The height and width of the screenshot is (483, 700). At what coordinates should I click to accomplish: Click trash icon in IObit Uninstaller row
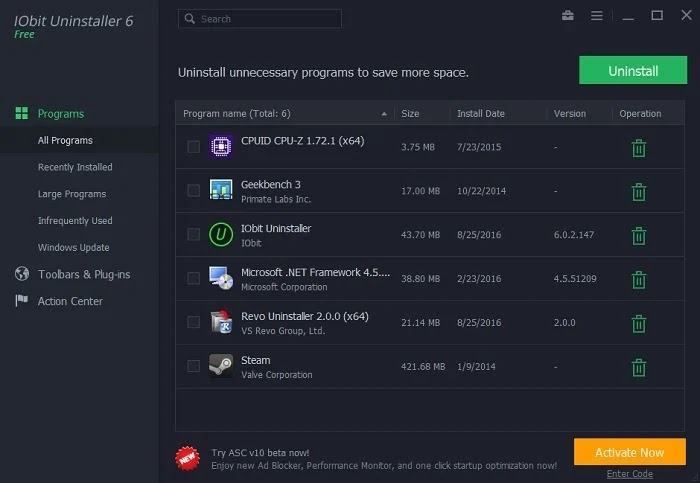[639, 236]
